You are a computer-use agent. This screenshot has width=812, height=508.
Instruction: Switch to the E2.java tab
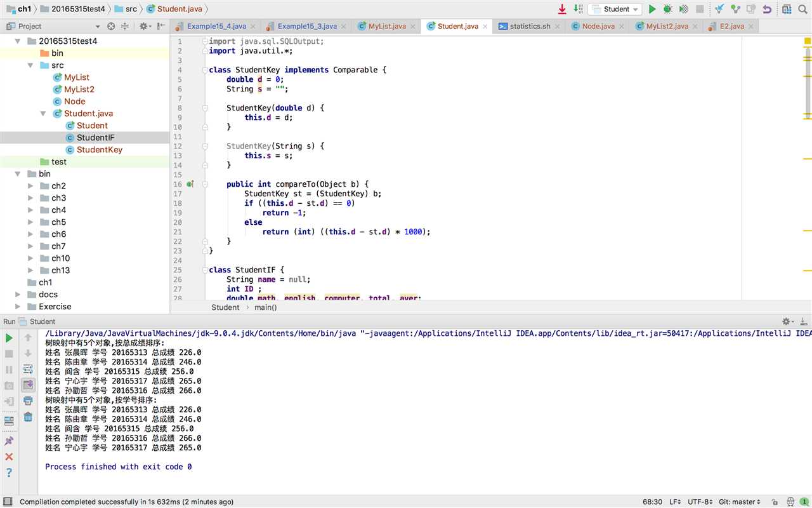(x=731, y=26)
